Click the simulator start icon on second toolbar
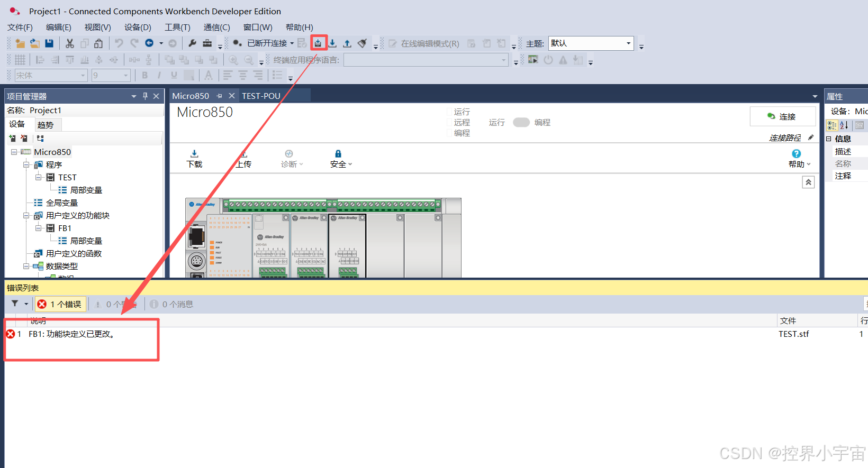Image resolution: width=868 pixels, height=468 pixels. 533,60
